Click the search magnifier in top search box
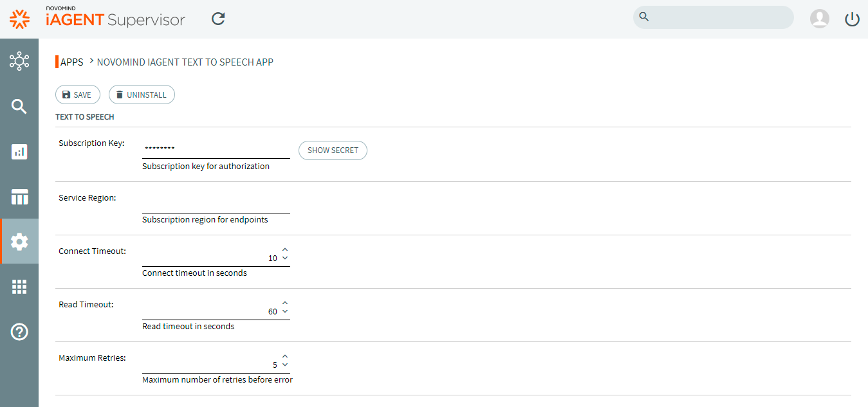 tap(643, 17)
